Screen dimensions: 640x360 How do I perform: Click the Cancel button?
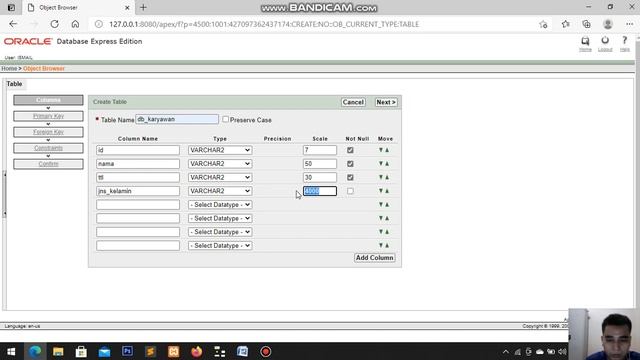coord(353,102)
